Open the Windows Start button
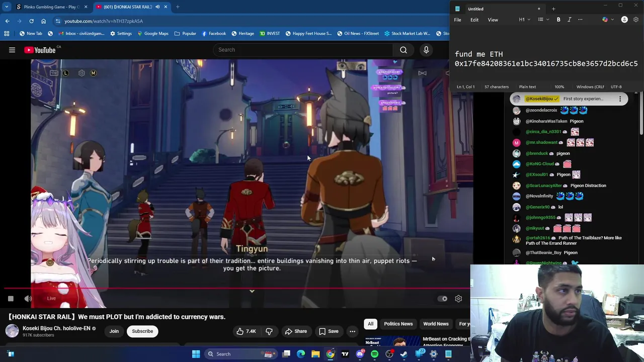The height and width of the screenshot is (362, 644). click(196, 354)
